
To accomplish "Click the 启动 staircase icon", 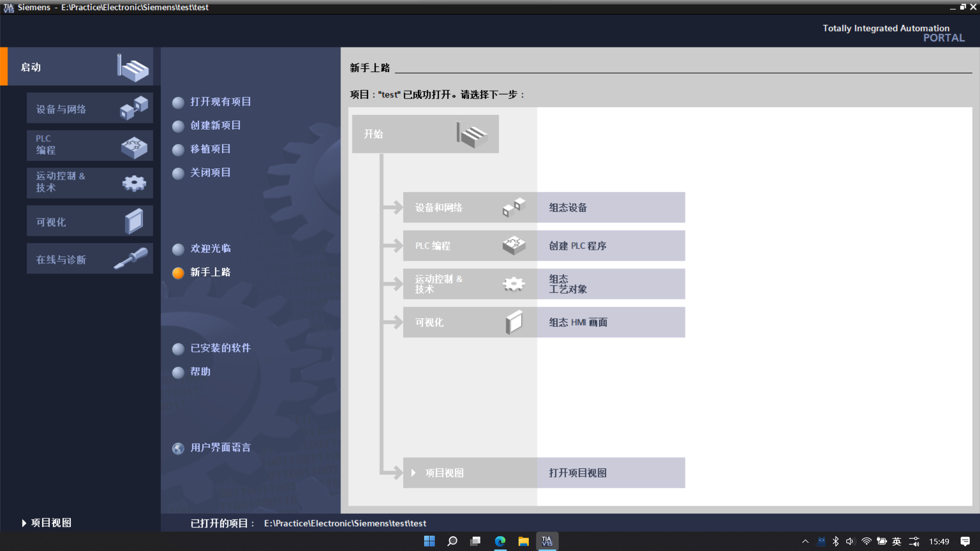I will (133, 68).
